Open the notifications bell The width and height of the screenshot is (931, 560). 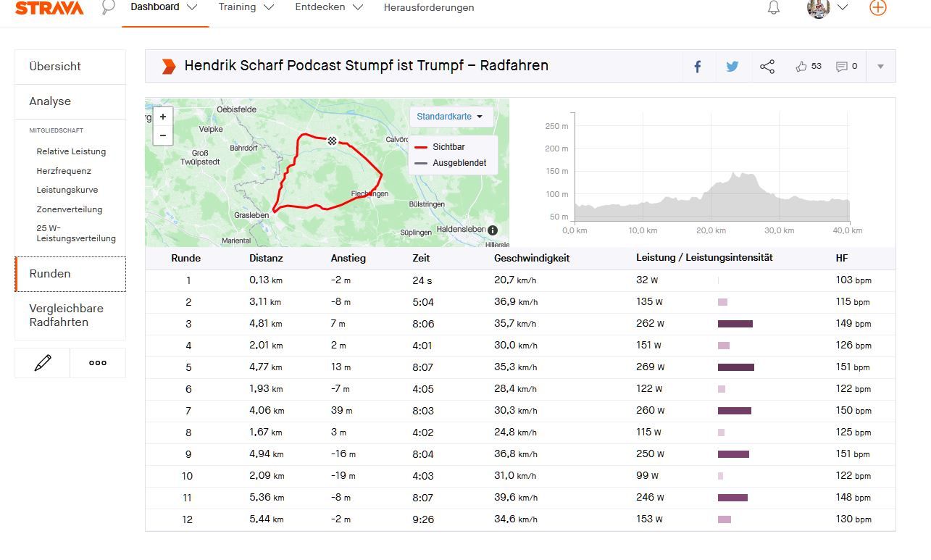[774, 8]
